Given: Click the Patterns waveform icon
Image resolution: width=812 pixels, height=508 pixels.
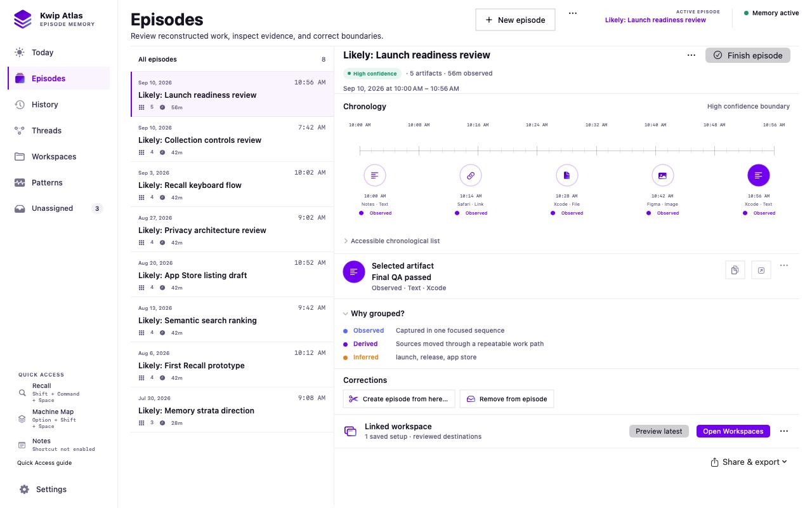Looking at the screenshot, I should click(20, 183).
